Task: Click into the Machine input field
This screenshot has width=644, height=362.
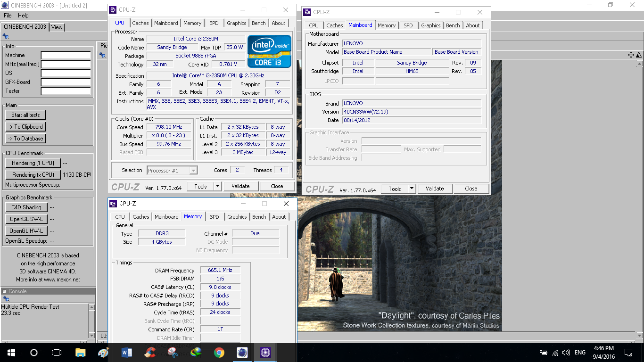Action: [66, 56]
